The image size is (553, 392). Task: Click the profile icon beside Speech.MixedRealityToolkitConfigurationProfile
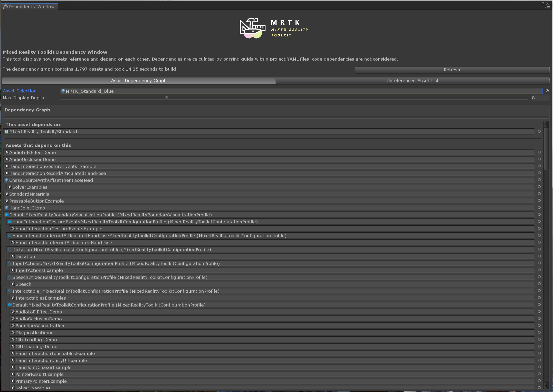tap(9, 277)
